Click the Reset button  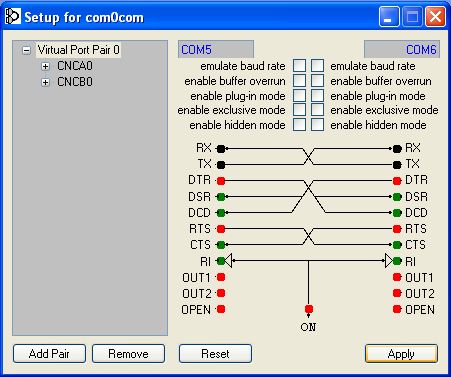[x=215, y=354]
